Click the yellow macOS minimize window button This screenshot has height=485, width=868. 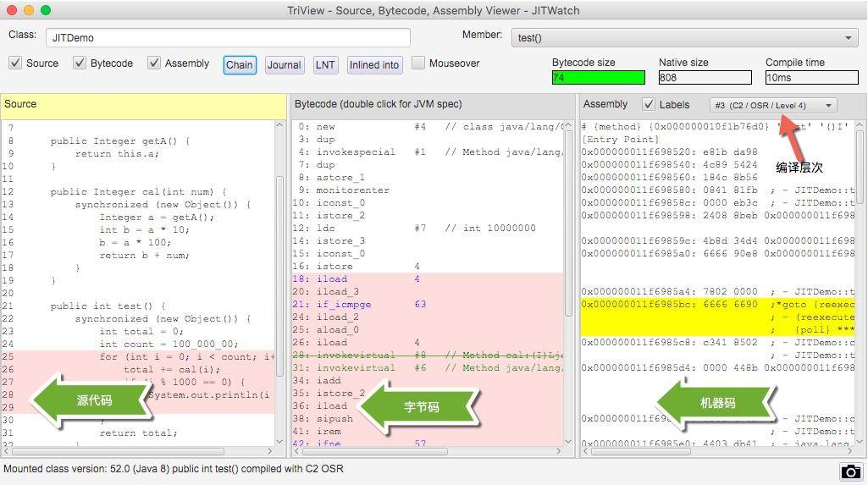tap(29, 10)
